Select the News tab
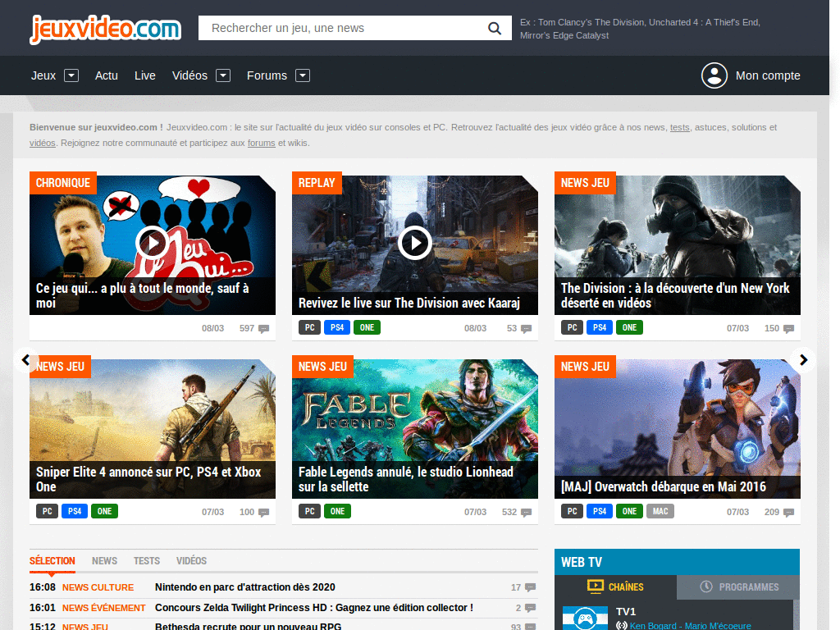The image size is (840, 630). pyautogui.click(x=104, y=561)
